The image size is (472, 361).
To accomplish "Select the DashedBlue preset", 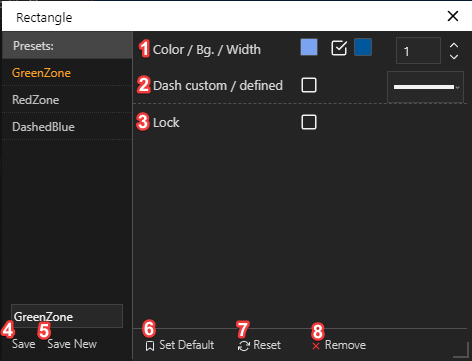I will [x=67, y=127].
